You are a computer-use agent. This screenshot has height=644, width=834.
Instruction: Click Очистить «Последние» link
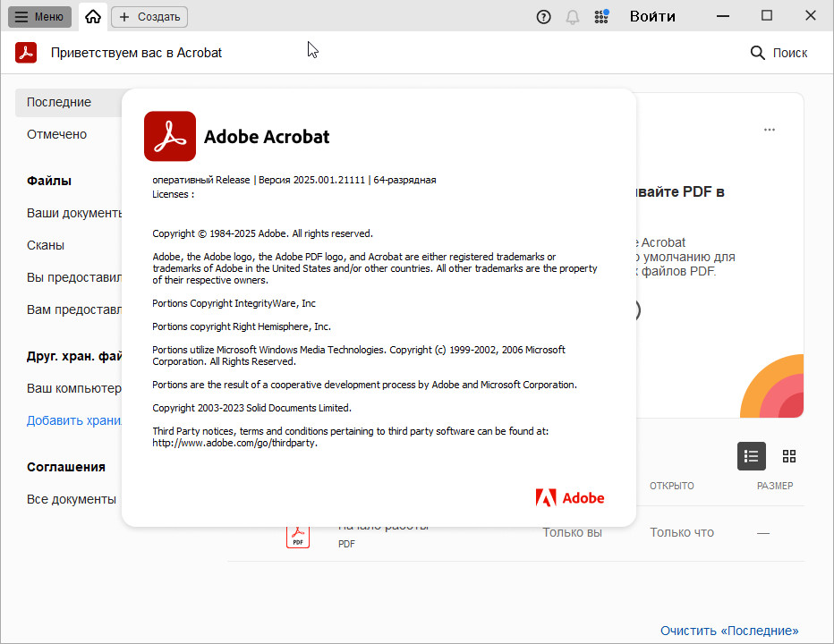tap(729, 631)
